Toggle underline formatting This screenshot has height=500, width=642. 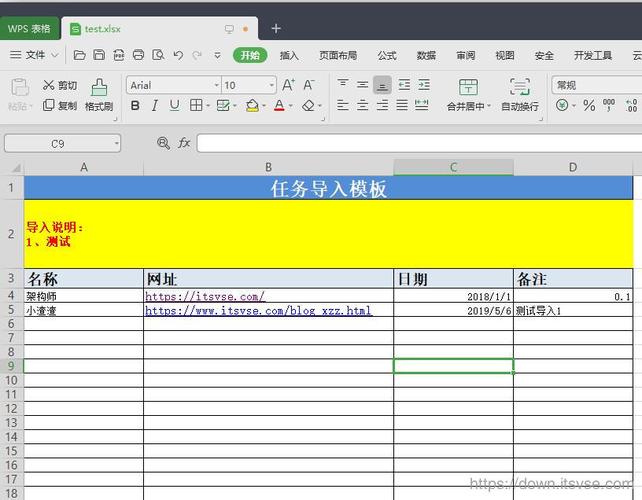coord(174,106)
